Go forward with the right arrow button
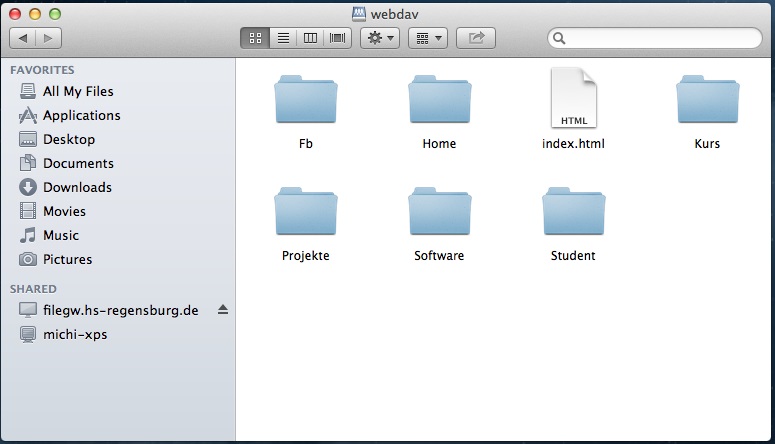 point(48,38)
